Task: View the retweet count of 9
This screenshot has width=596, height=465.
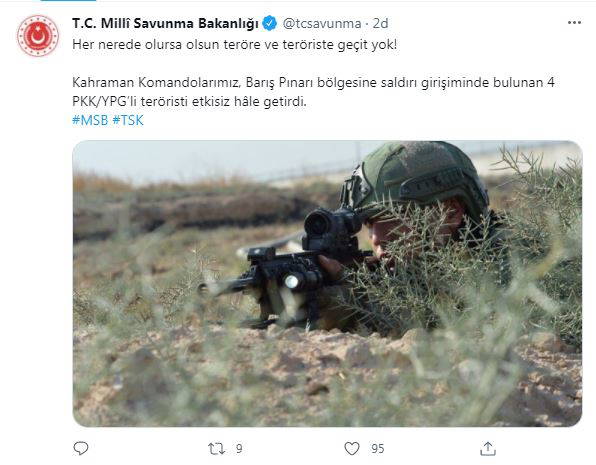Action: [x=239, y=449]
